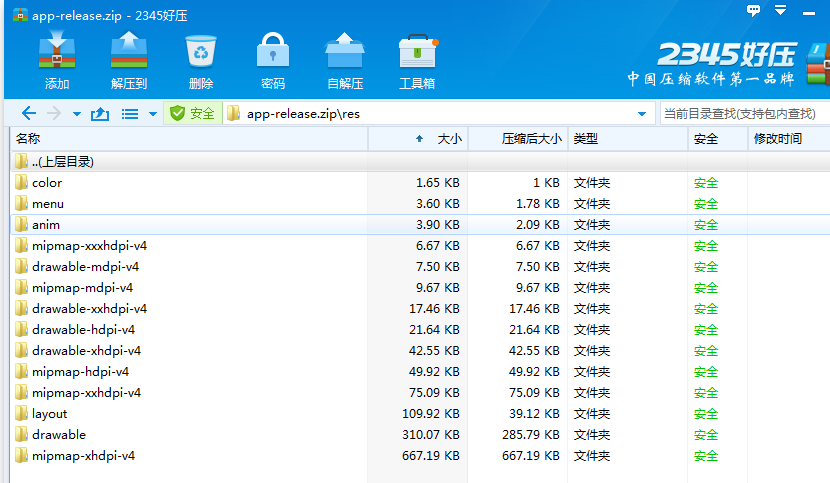The image size is (830, 483).
Task: Click the 类型 column header
Action: 625,139
